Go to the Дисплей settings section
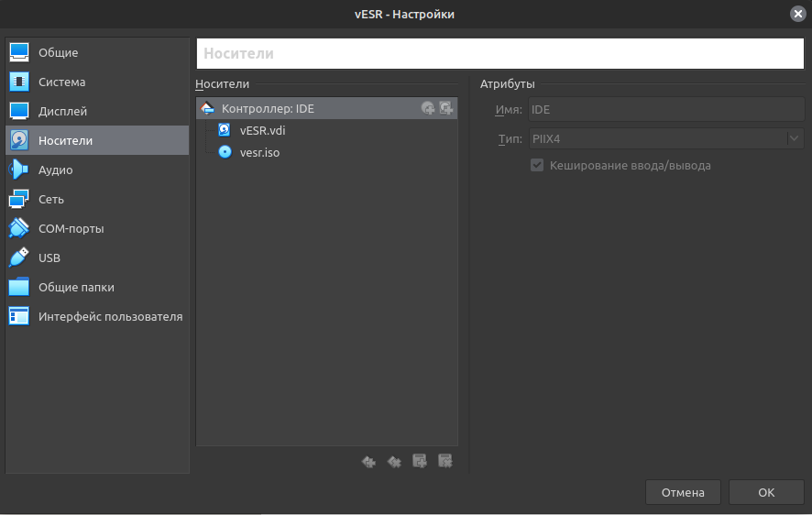812x515 pixels. [62, 111]
